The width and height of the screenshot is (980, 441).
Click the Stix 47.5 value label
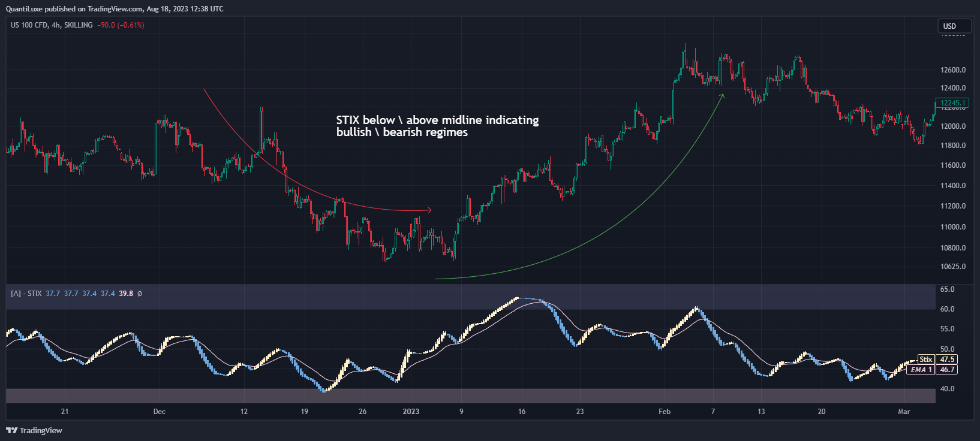coord(937,360)
